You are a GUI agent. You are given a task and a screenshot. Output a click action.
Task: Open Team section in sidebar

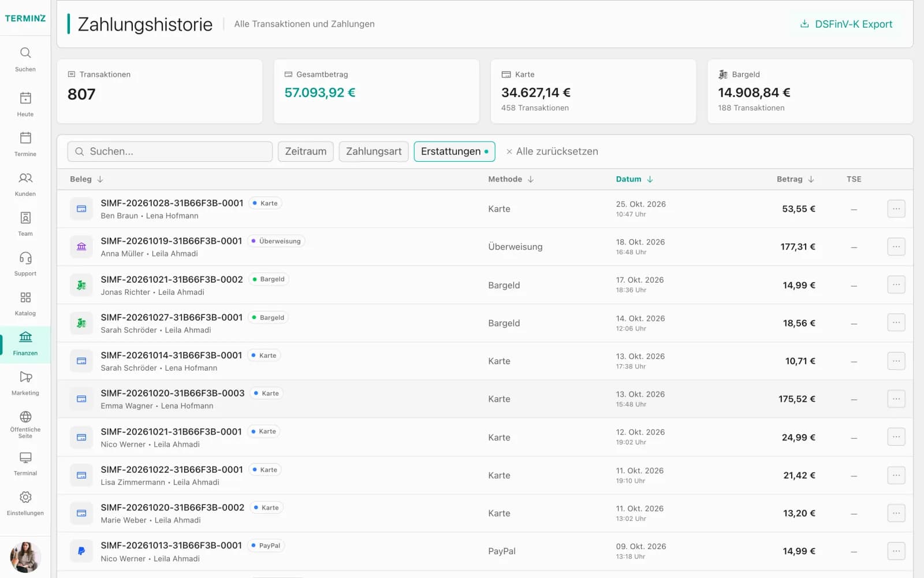pos(25,224)
